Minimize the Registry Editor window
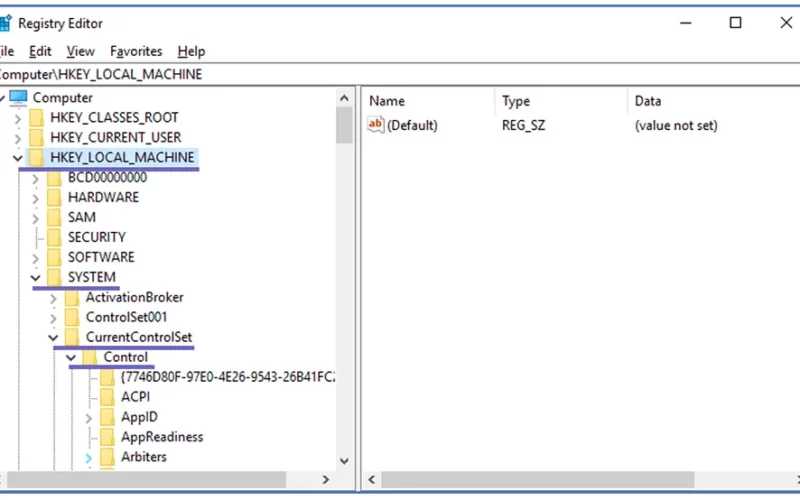Image resolution: width=800 pixels, height=500 pixels. pos(686,22)
